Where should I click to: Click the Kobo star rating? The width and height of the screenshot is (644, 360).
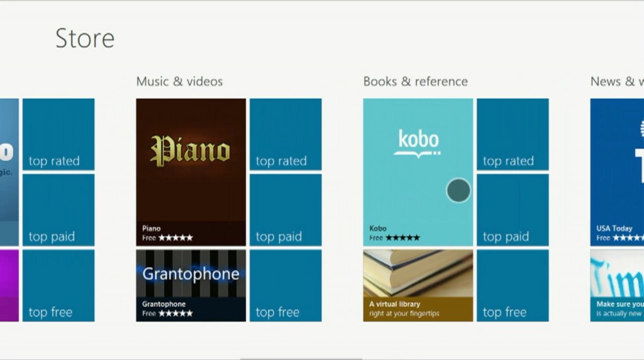click(x=403, y=237)
